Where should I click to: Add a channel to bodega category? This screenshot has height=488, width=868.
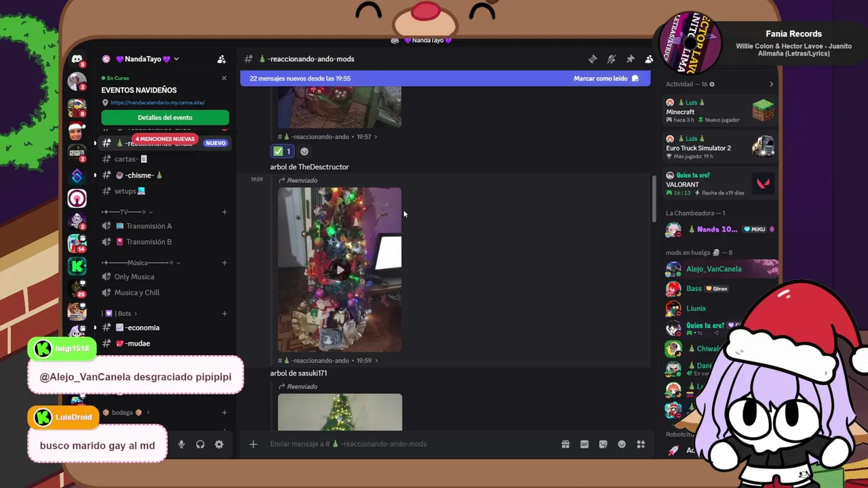pos(224,412)
